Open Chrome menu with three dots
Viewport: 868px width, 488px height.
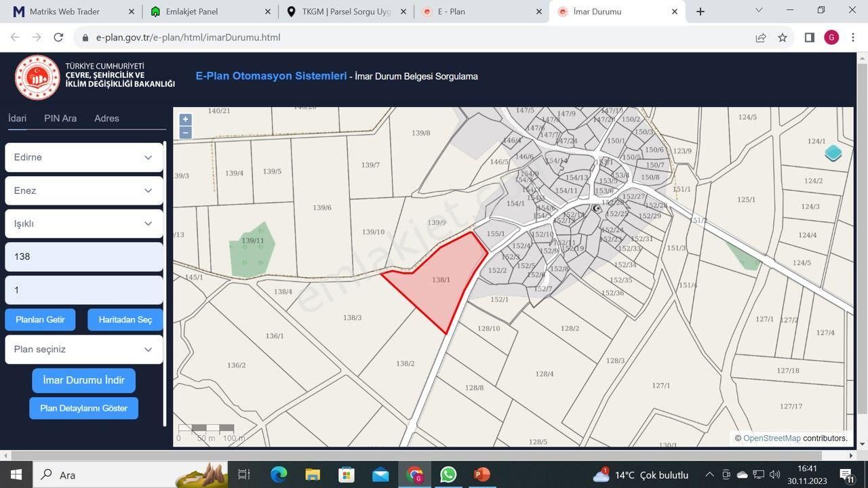(853, 37)
